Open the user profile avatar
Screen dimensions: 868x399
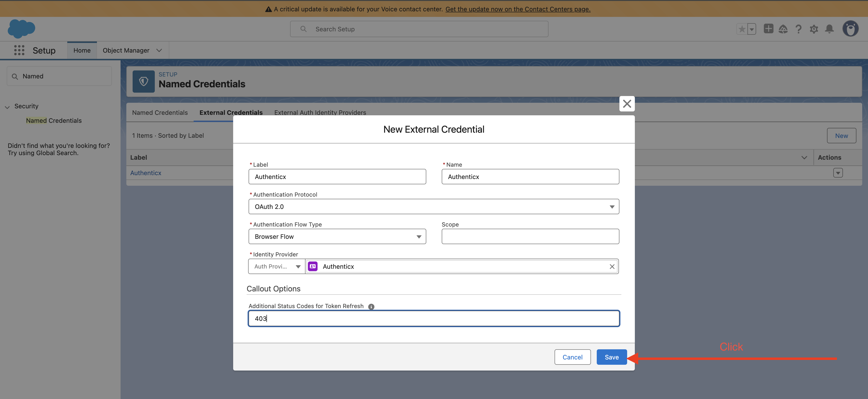click(x=850, y=29)
